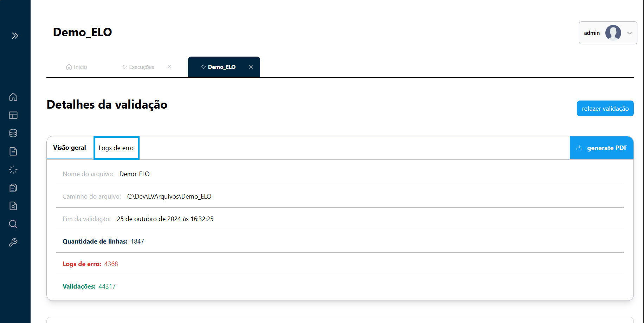Select the Logs de erro tab

pyautogui.click(x=116, y=148)
